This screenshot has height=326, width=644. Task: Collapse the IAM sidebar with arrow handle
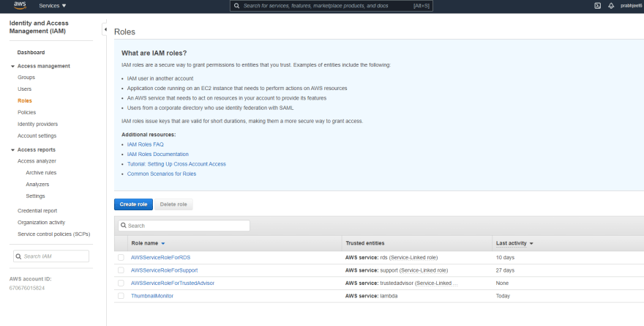(105, 29)
